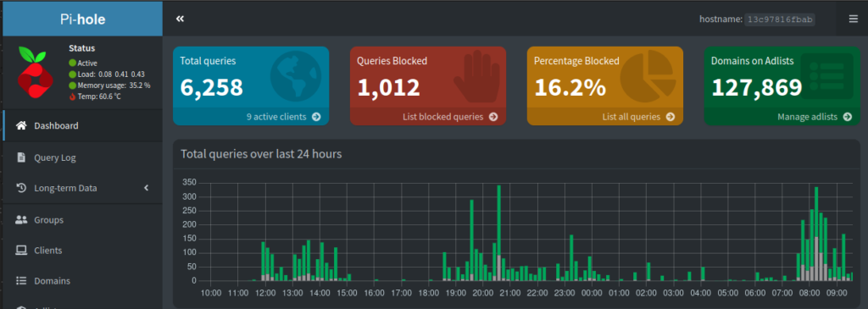The height and width of the screenshot is (309, 868).
Task: Click the hostname 13c97816fbab code label
Action: [780, 19]
